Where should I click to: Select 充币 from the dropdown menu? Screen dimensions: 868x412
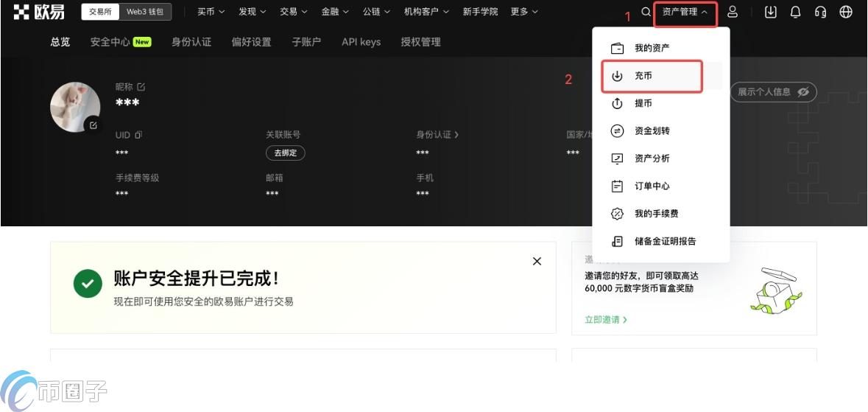(661, 76)
